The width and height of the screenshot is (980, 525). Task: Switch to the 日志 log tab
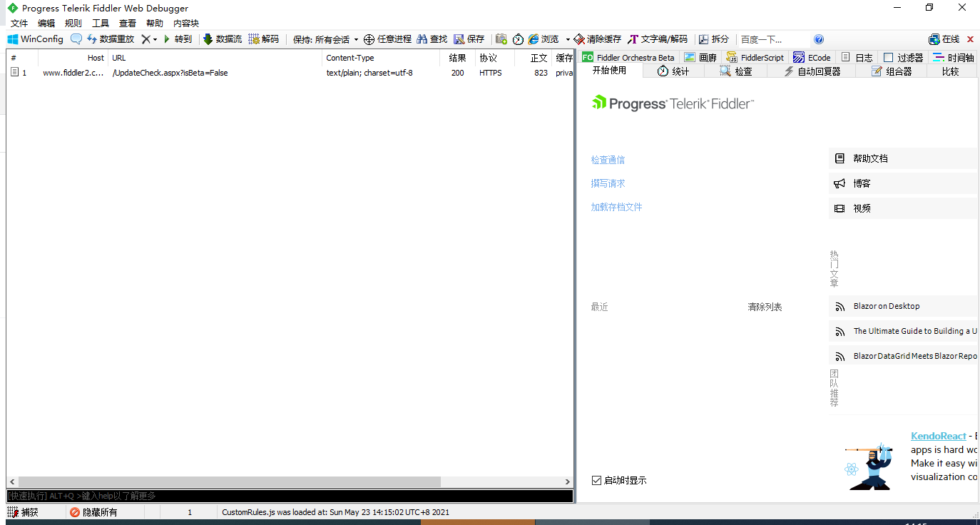[857, 57]
